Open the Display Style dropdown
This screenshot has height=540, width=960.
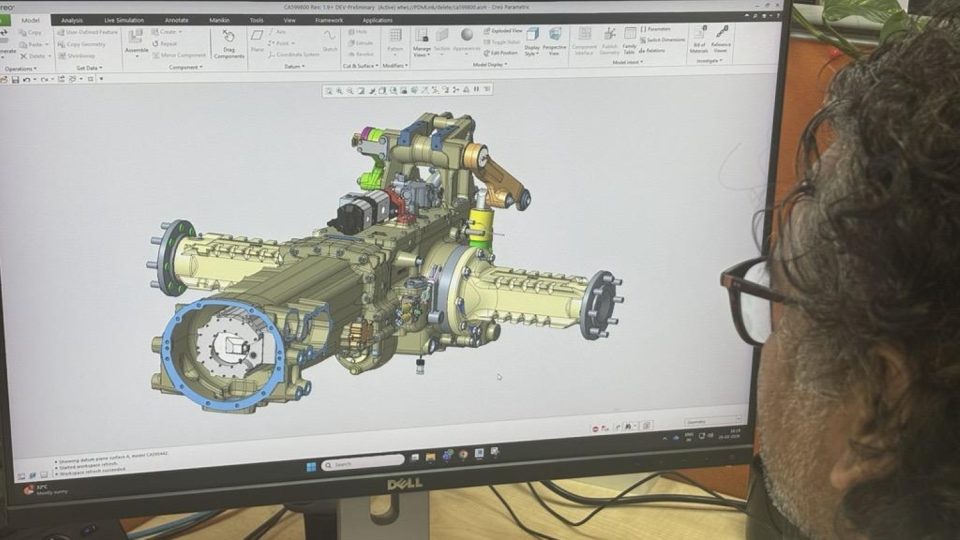531,41
